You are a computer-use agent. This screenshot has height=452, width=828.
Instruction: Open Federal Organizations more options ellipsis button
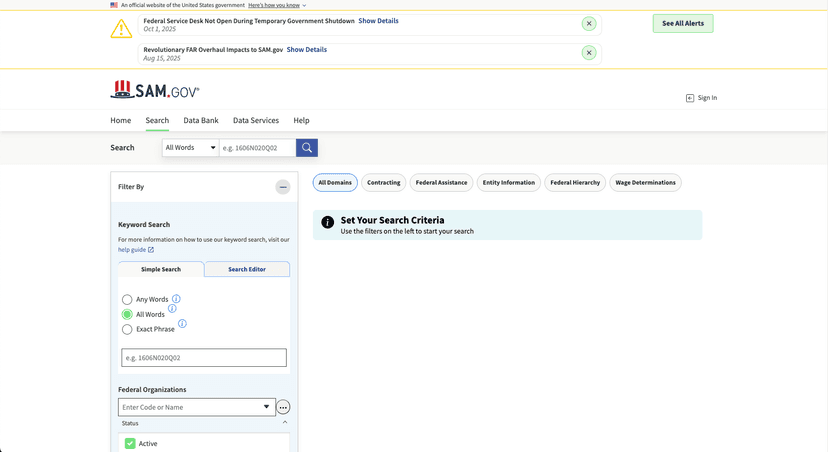283,408
